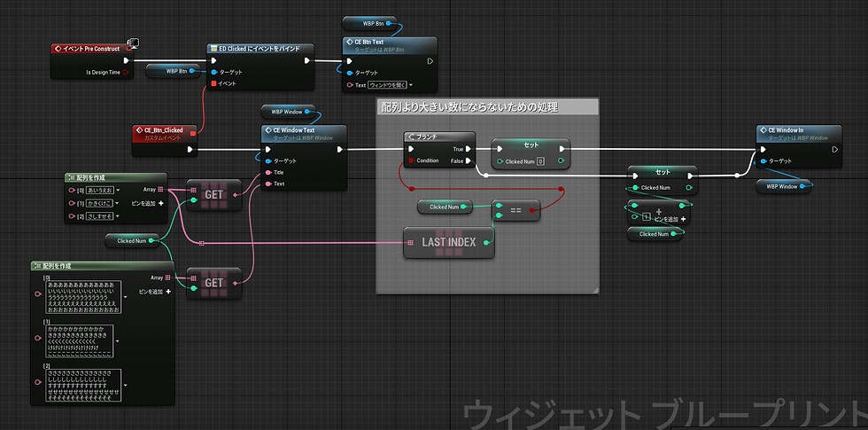Select the GET node wired to Title pin
The image size is (868, 430).
(x=213, y=194)
